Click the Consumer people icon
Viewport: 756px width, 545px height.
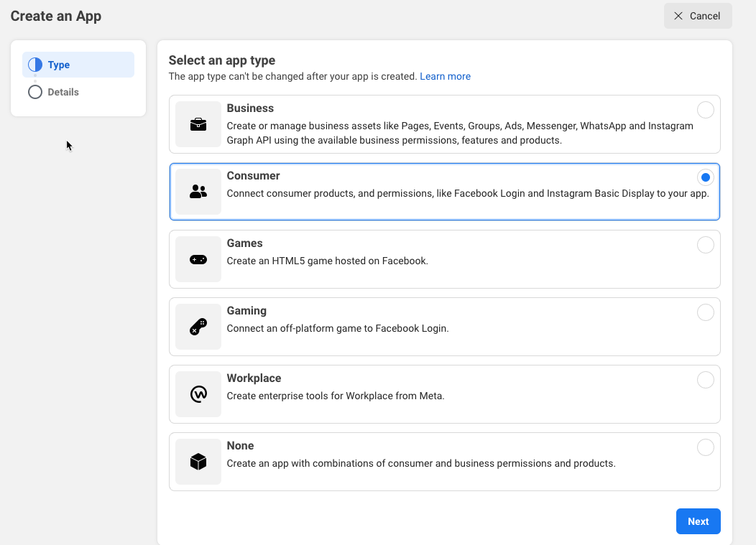point(198,192)
